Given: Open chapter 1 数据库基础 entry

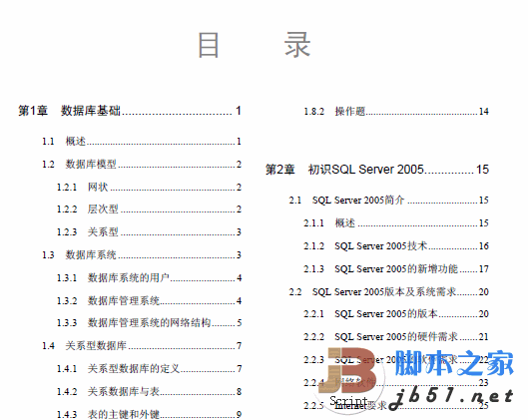Looking at the screenshot, I should click(130, 111).
